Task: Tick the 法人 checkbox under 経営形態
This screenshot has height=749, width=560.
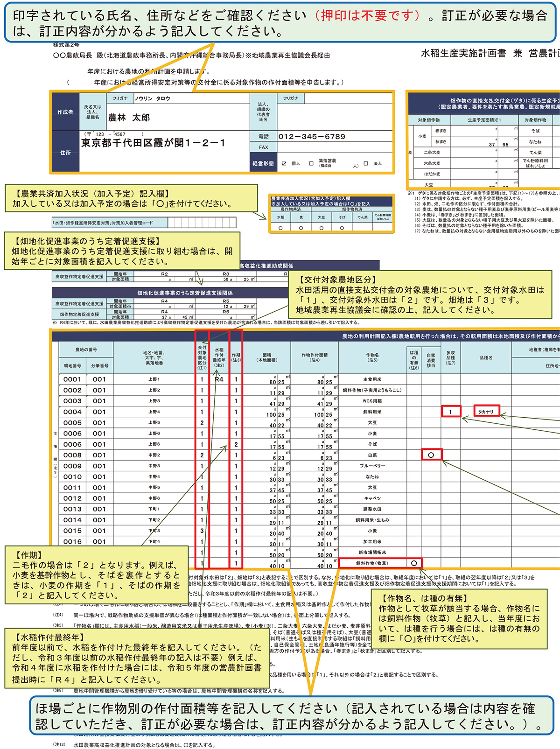Action: pyautogui.click(x=366, y=163)
